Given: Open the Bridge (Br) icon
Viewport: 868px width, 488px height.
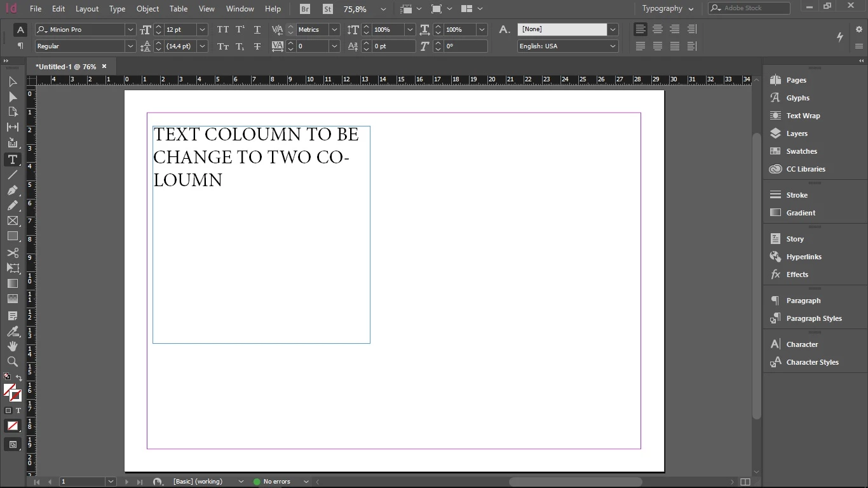Looking at the screenshot, I should click(x=306, y=9).
